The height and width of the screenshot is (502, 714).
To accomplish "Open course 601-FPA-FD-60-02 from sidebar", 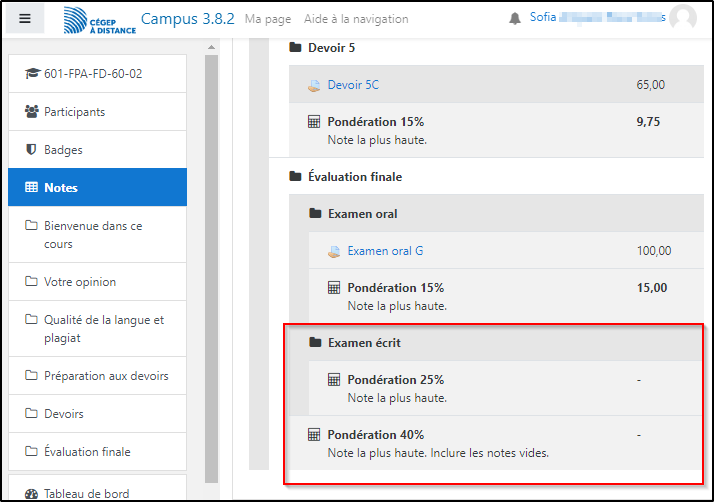I will click(x=92, y=74).
